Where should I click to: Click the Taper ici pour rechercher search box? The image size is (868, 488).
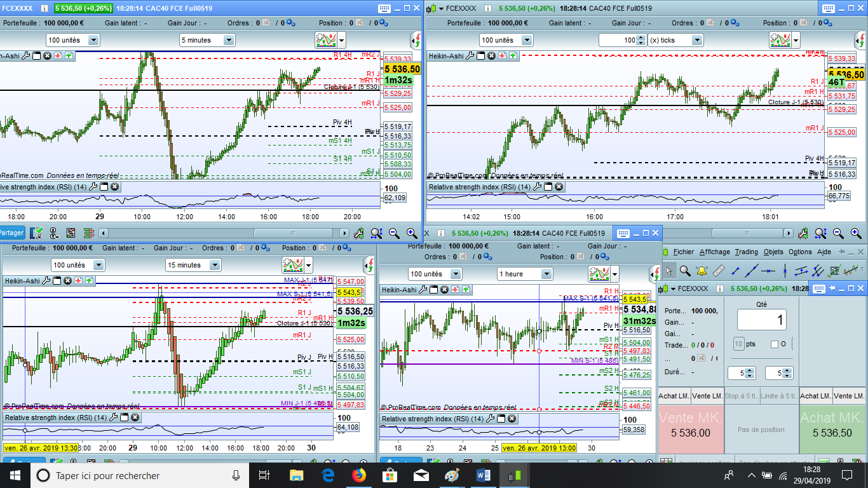(x=140, y=475)
